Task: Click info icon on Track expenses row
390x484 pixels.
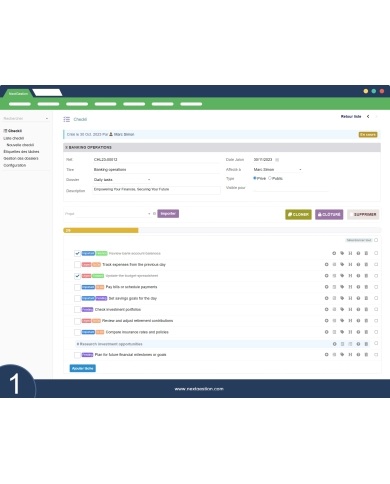Action: pos(358,264)
